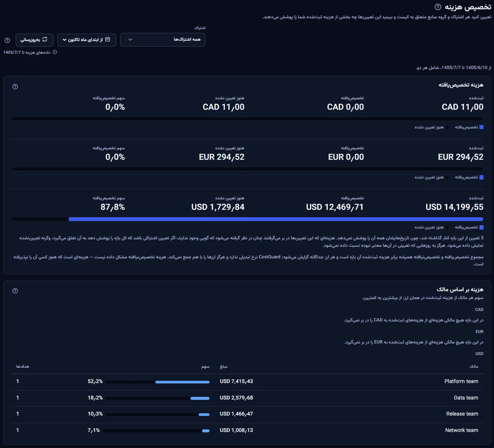This screenshot has height=448, width=494.
Task: Click the USD allocated progress bar
Action: coord(247,219)
